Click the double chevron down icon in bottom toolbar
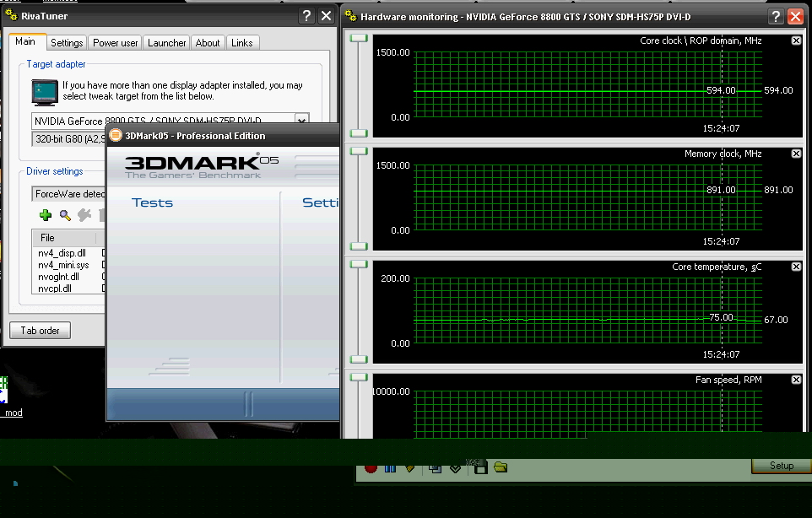The image size is (812, 518). pos(455,468)
